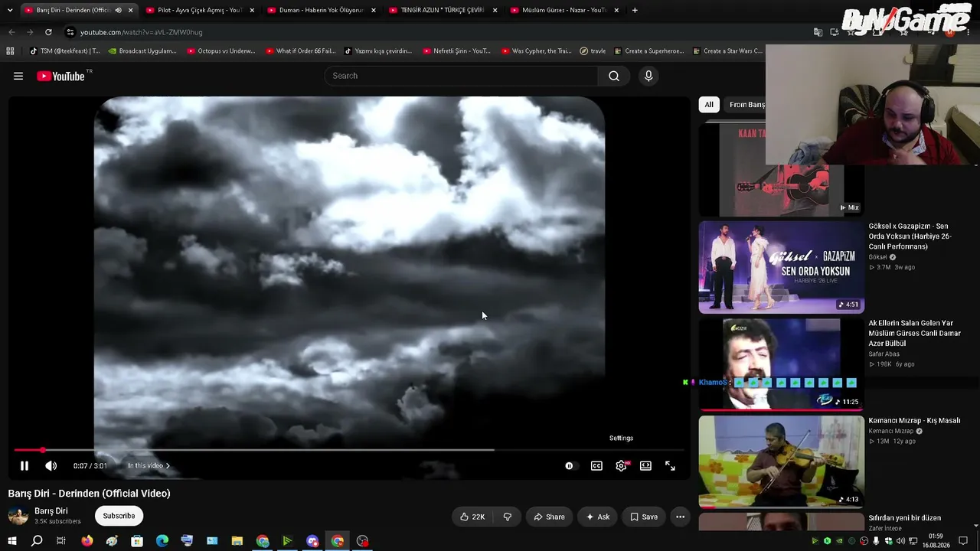The image size is (980, 551).
Task: Open the site information icon in address bar
Action: point(70,32)
